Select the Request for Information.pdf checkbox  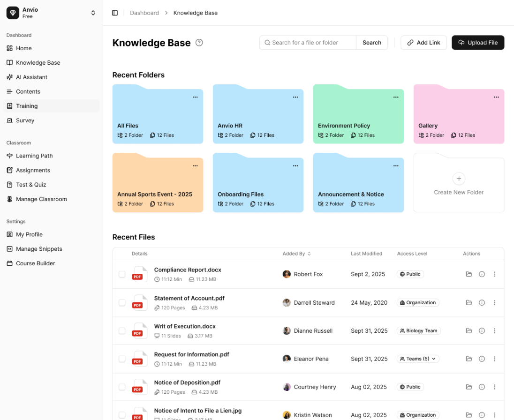(122, 359)
